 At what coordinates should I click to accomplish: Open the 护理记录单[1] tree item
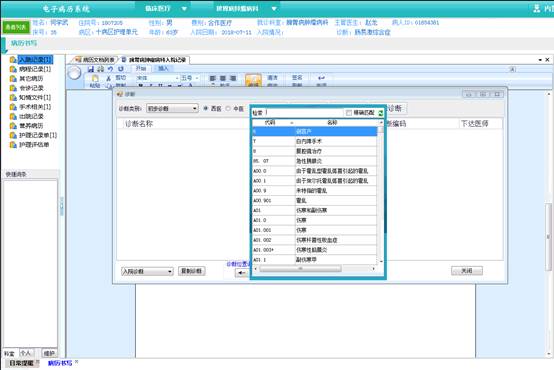[x=38, y=135]
